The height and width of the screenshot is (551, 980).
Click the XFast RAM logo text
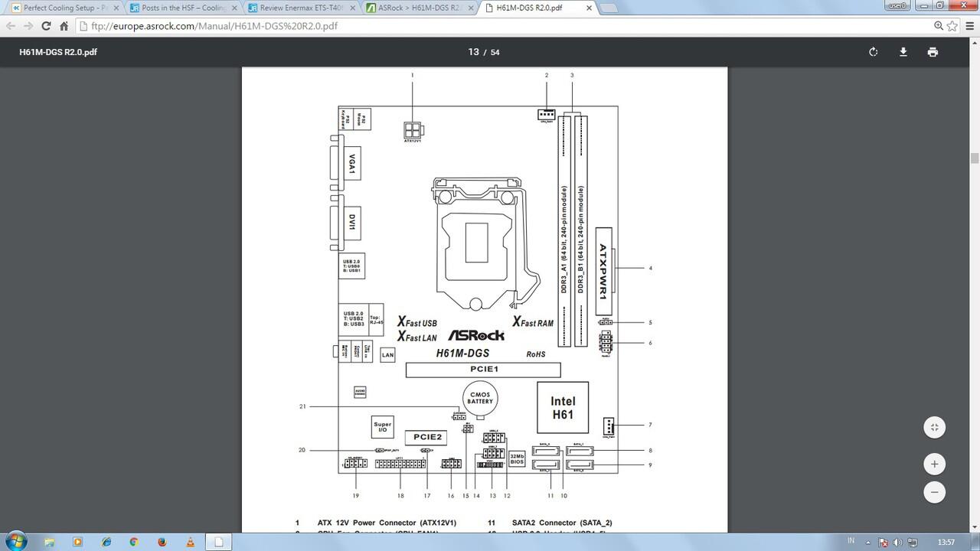pyautogui.click(x=533, y=322)
